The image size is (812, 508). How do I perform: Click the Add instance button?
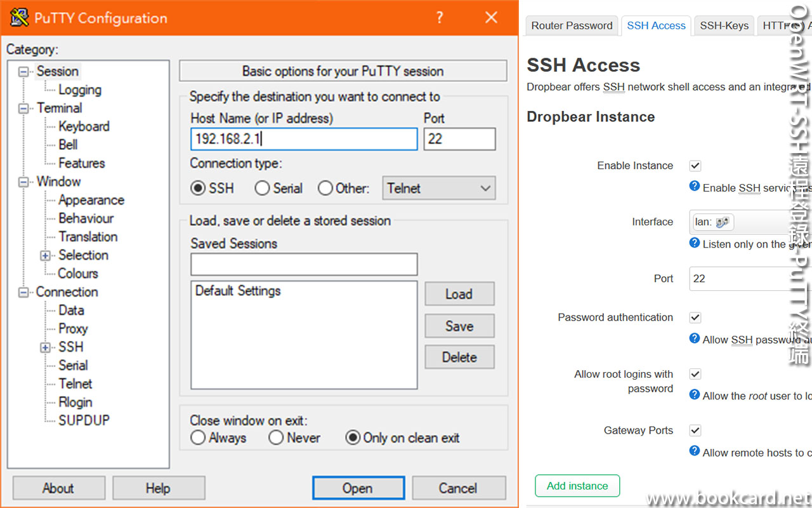577,486
